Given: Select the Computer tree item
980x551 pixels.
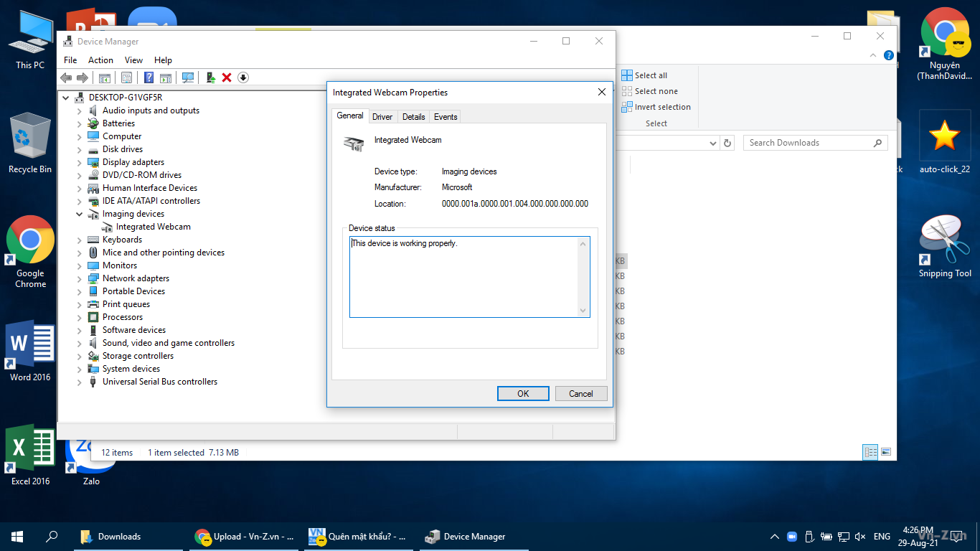Looking at the screenshot, I should click(122, 136).
